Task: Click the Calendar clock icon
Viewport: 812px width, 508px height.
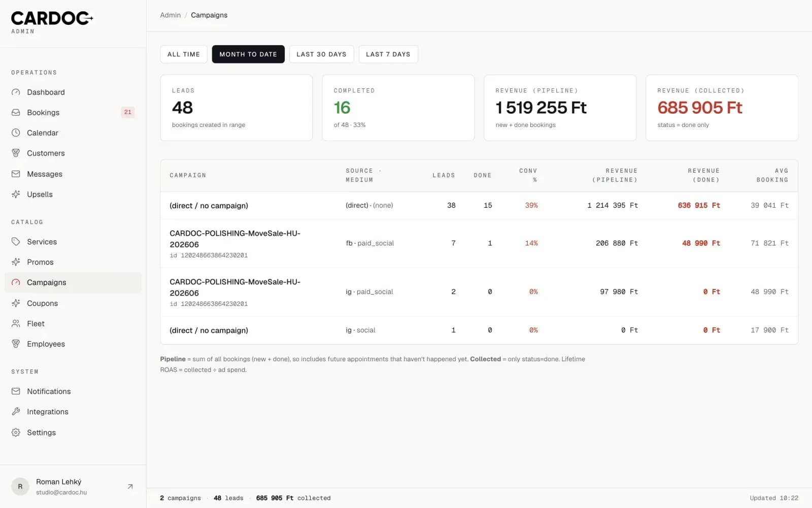Action: coord(16,133)
